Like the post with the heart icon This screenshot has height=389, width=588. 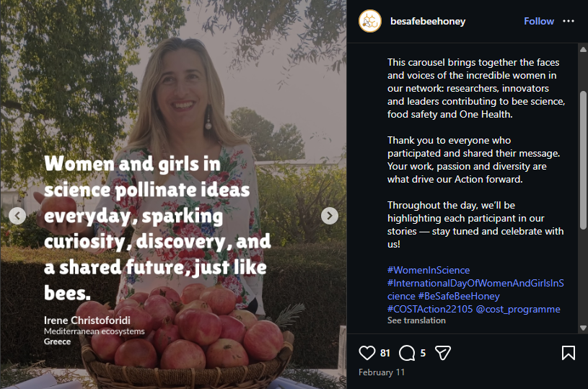point(367,353)
